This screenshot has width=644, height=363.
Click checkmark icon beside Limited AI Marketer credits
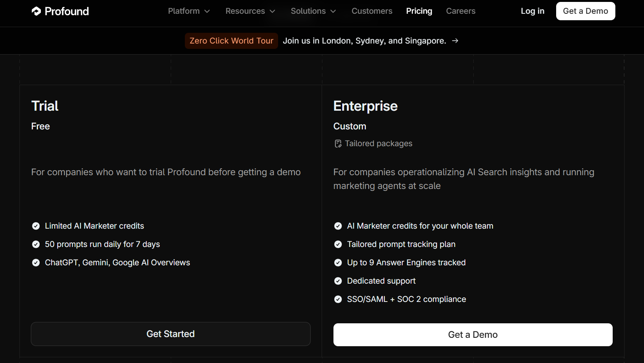(36, 226)
